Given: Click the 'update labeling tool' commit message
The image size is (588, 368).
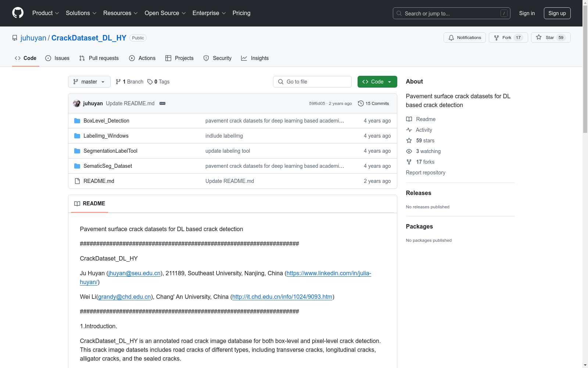Looking at the screenshot, I should pos(228,151).
